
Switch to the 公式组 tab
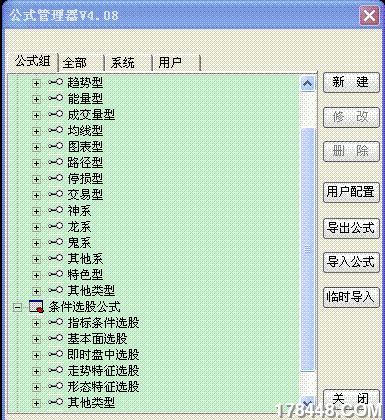click(x=32, y=62)
